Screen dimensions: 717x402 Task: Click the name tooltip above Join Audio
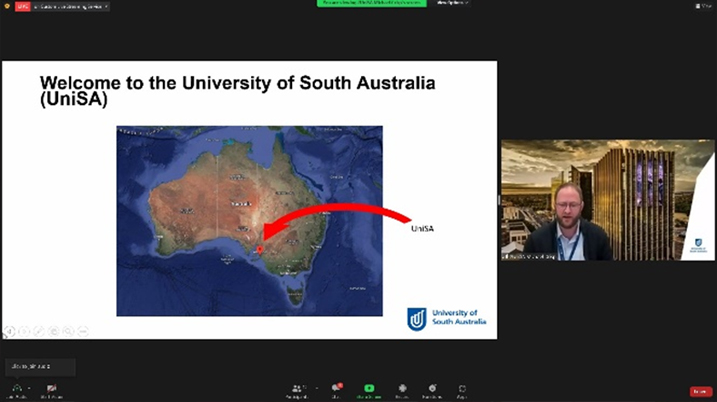click(x=40, y=367)
